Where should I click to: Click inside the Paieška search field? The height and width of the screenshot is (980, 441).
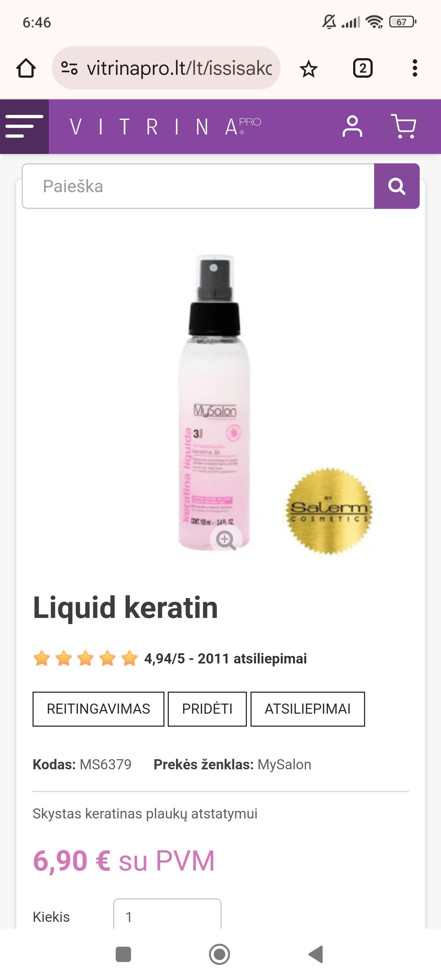[x=198, y=186]
